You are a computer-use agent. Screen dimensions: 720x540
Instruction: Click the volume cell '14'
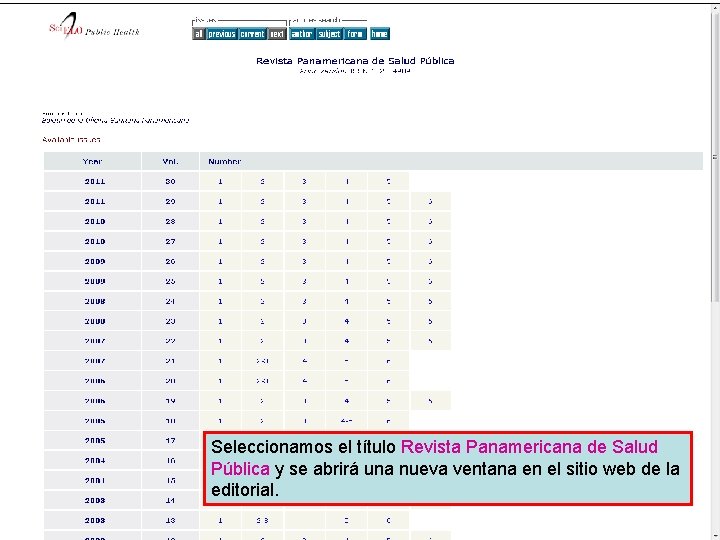click(170, 501)
